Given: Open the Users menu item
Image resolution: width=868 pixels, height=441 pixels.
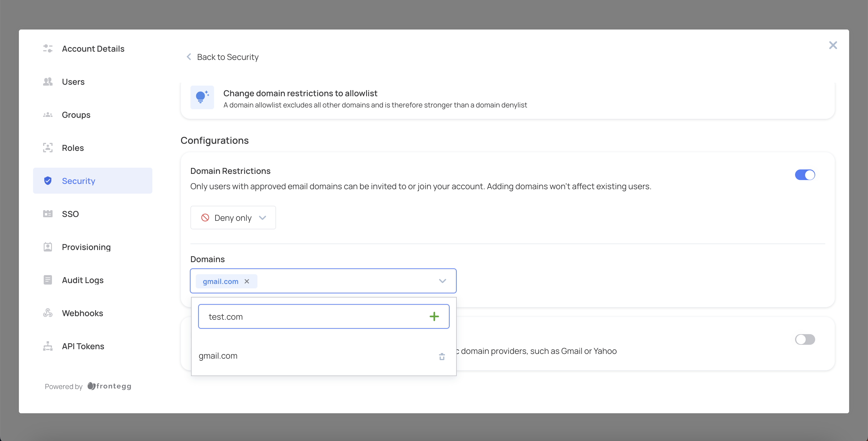Looking at the screenshot, I should [73, 81].
